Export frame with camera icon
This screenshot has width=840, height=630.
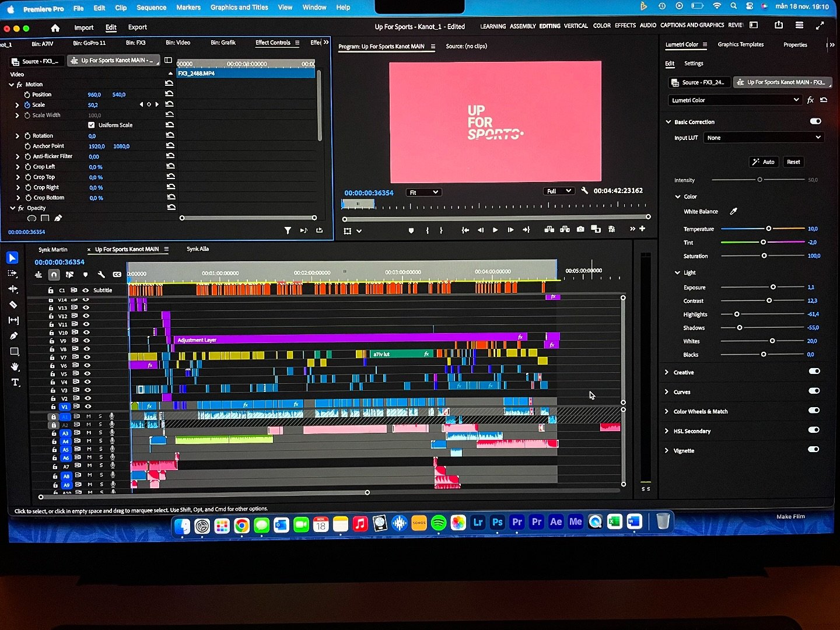(x=580, y=230)
